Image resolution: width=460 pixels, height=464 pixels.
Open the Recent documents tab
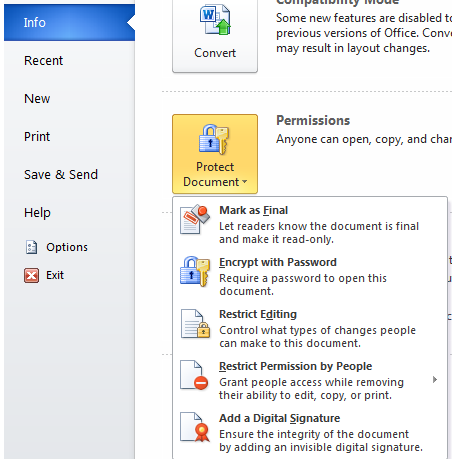tap(43, 61)
